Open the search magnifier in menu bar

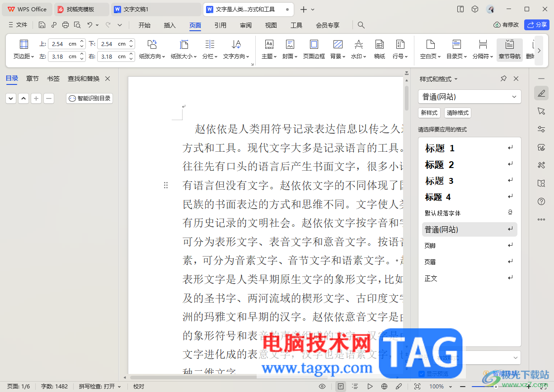pos(361,25)
